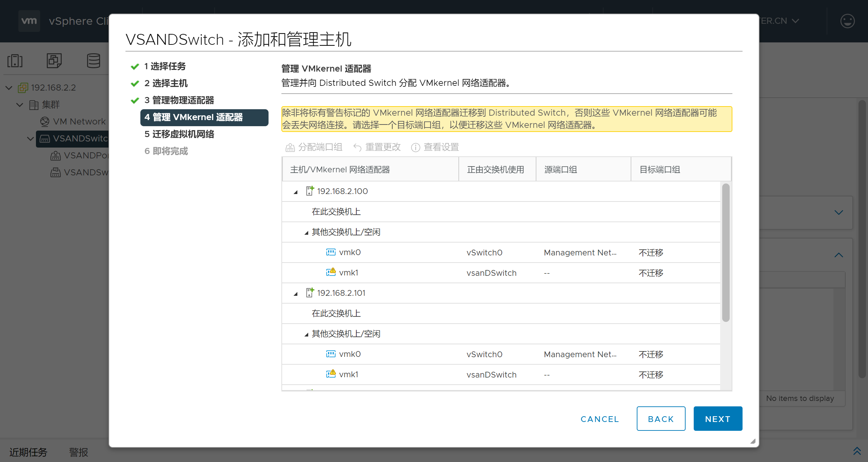Switch to the 警报 tab
The width and height of the screenshot is (868, 462).
[x=79, y=452]
